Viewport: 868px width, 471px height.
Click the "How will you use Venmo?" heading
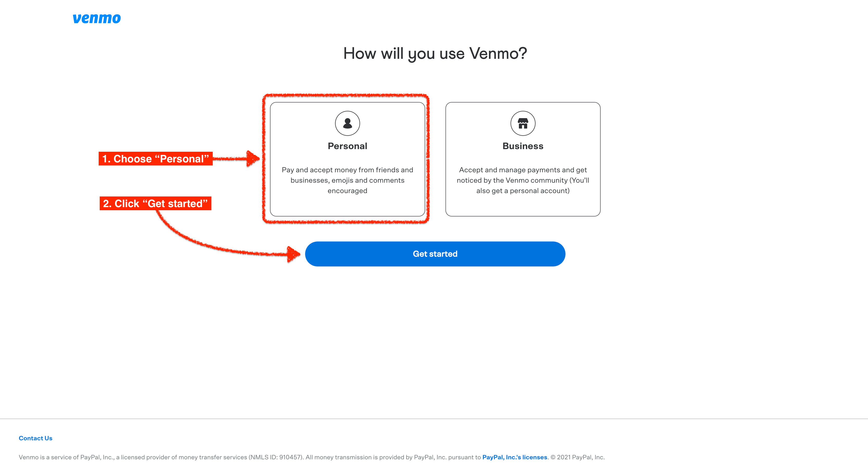pyautogui.click(x=435, y=53)
